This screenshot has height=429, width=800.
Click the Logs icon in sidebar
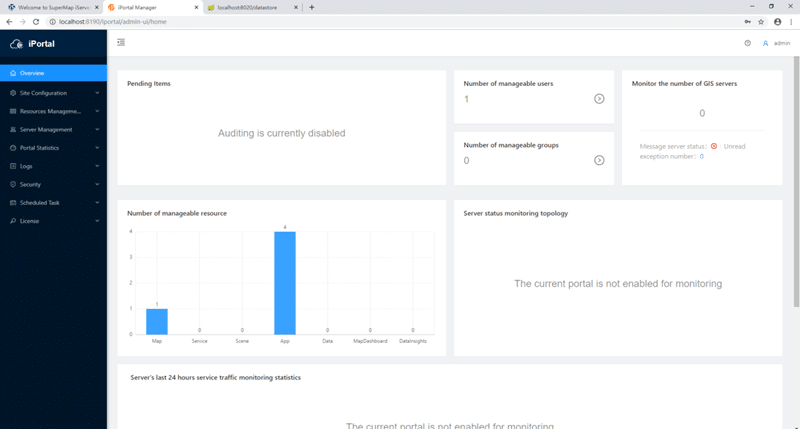click(13, 166)
